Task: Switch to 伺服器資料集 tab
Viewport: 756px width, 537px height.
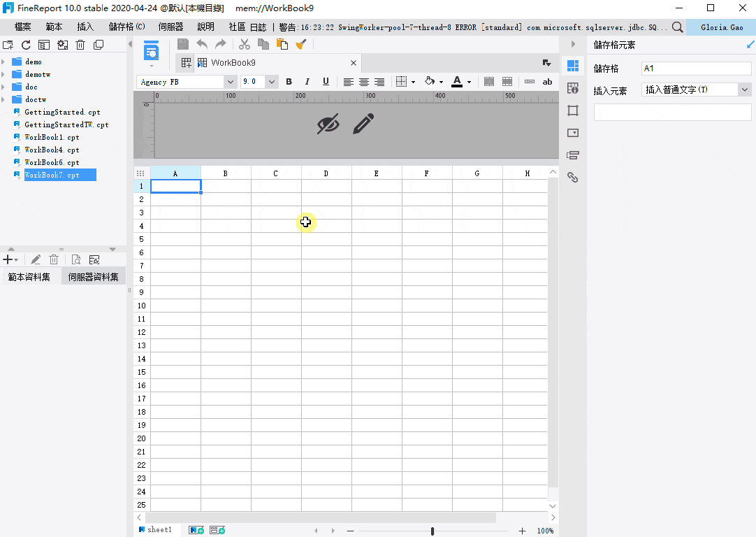Action: click(x=93, y=277)
